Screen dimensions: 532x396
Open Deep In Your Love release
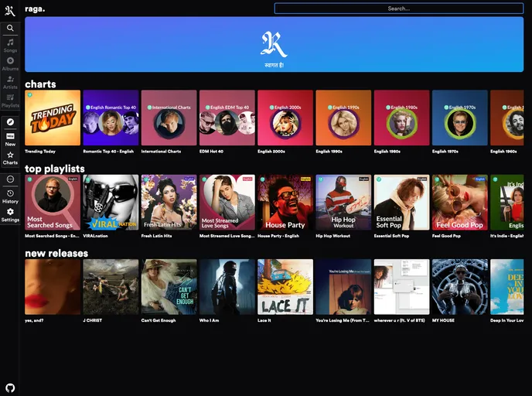(x=507, y=287)
